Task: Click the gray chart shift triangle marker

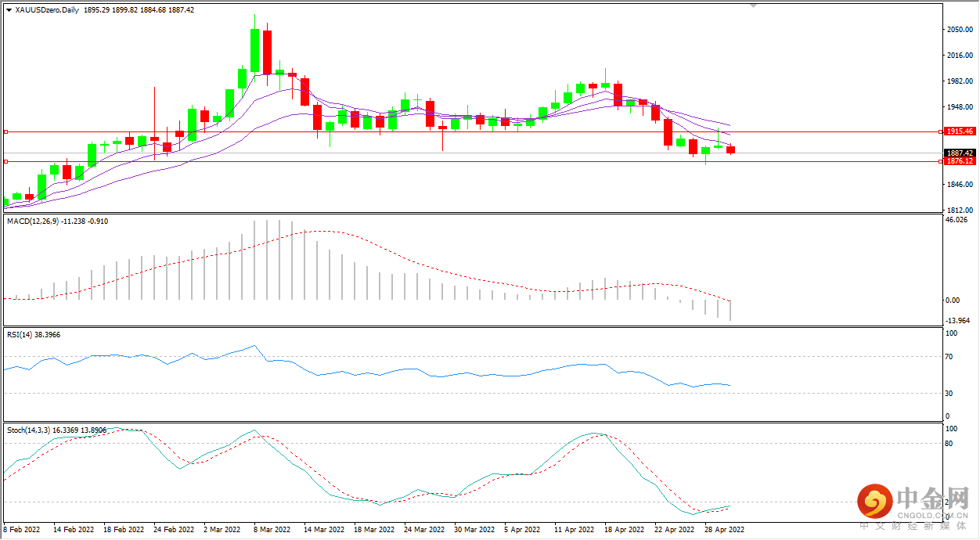Action: (754, 5)
